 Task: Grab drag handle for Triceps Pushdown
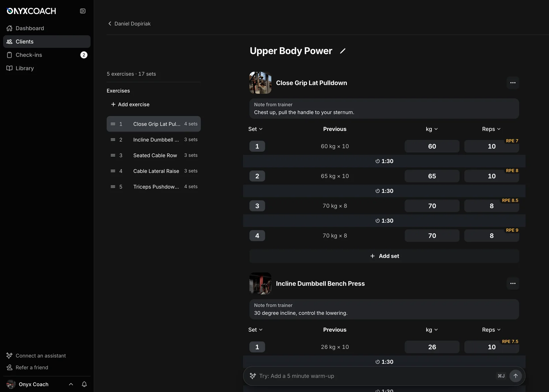click(113, 187)
